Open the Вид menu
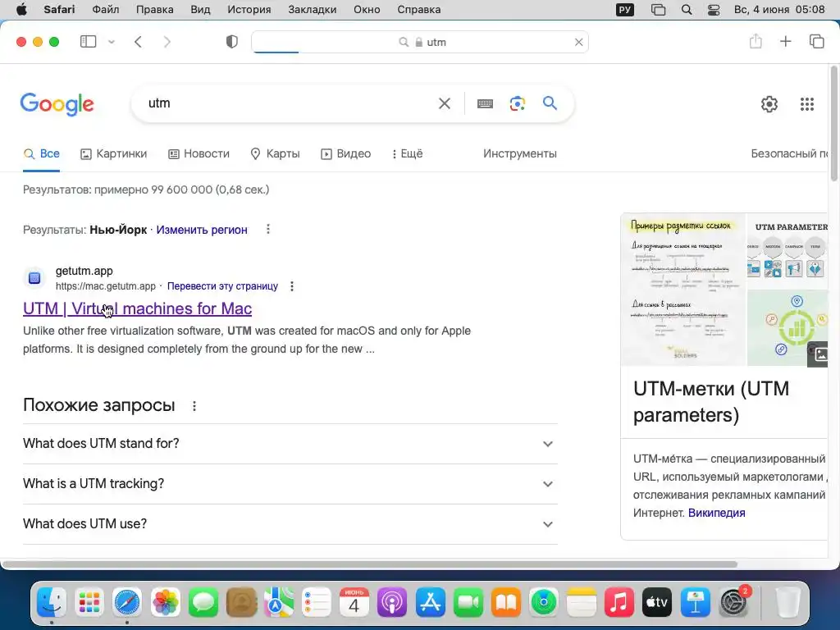 200,10
